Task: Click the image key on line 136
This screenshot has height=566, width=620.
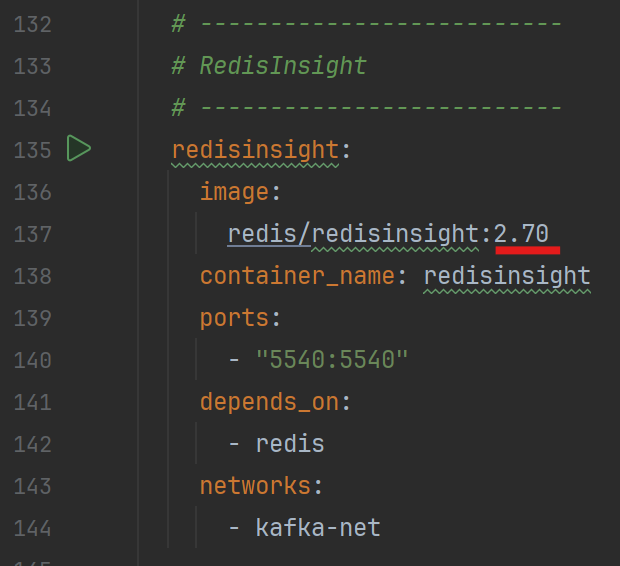Action: (x=235, y=192)
